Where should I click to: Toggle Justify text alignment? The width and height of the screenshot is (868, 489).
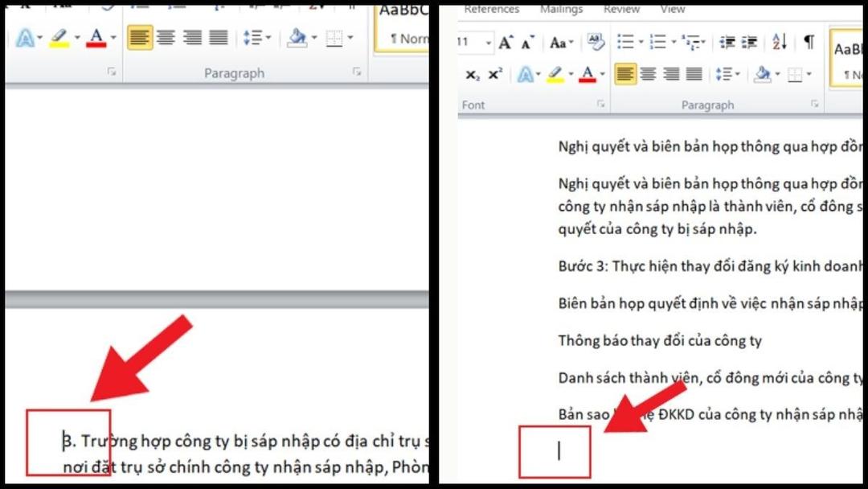(694, 74)
